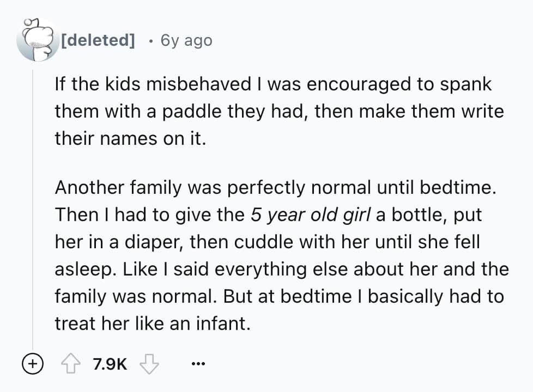
Task: Downvote the deleted user's comment
Action: click(148, 364)
